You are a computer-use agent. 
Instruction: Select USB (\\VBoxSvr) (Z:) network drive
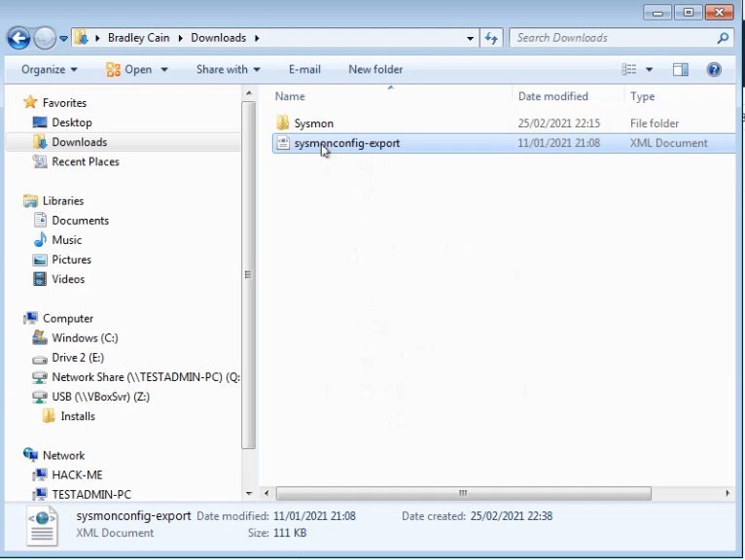coord(100,397)
